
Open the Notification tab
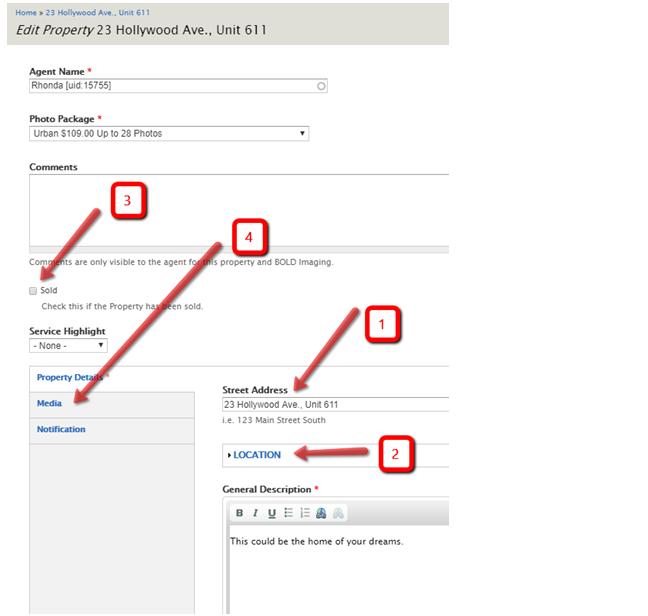pos(61,429)
